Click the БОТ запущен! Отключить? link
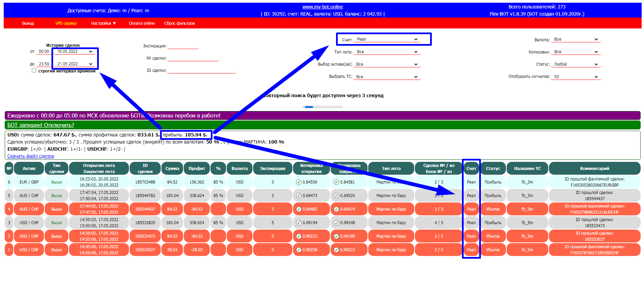This screenshot has width=644, height=301. pos(41,125)
